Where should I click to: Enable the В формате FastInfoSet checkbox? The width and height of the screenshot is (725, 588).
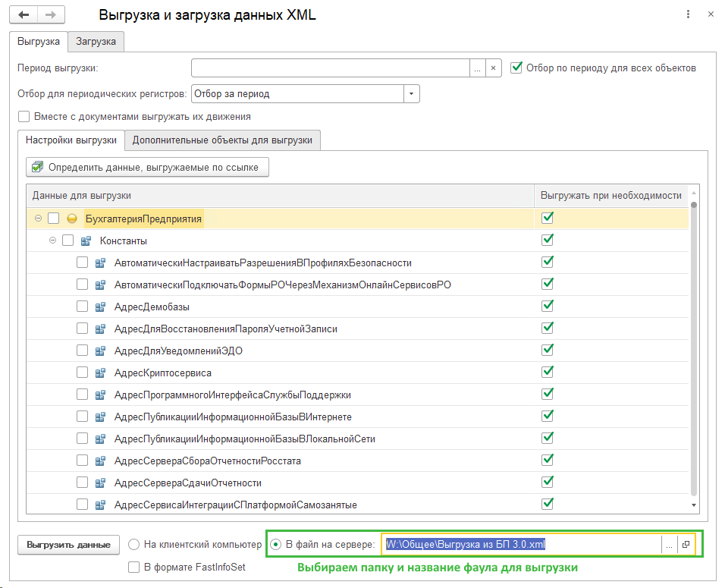pyautogui.click(x=133, y=568)
